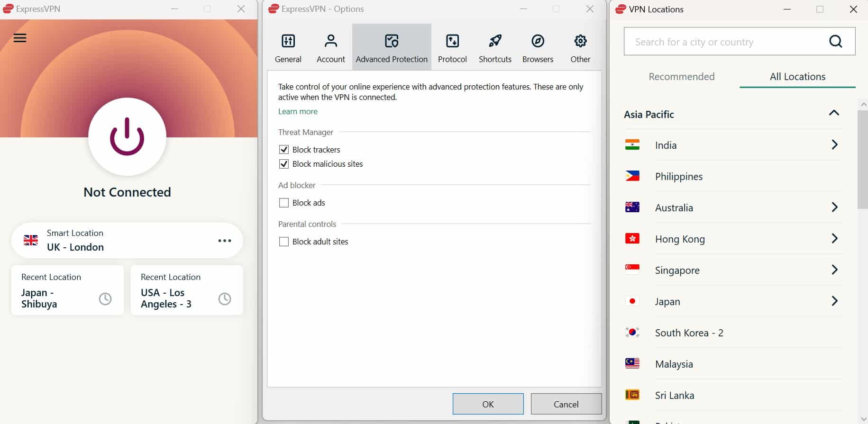868x424 pixels.
Task: Uncheck Block trackers checkbox
Action: coord(284,150)
